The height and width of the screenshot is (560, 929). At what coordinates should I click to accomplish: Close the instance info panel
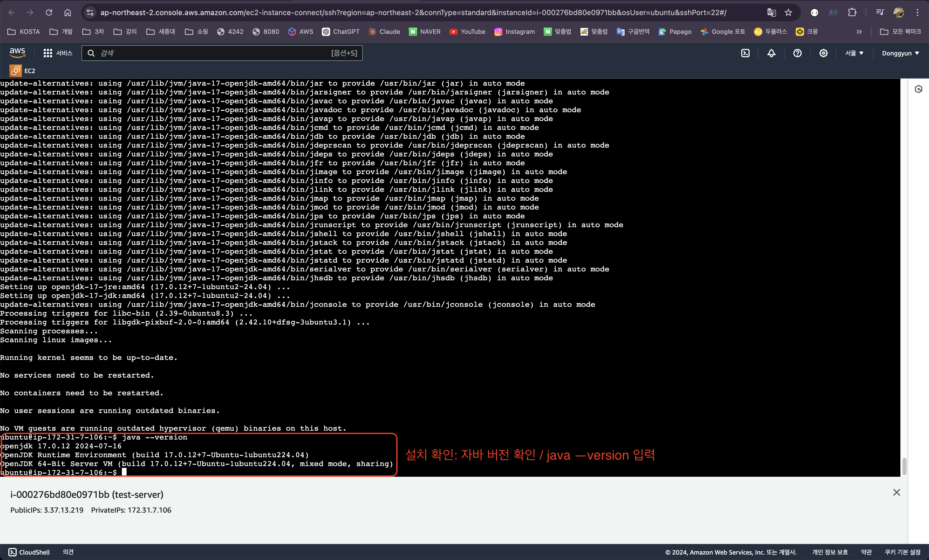[x=896, y=493]
